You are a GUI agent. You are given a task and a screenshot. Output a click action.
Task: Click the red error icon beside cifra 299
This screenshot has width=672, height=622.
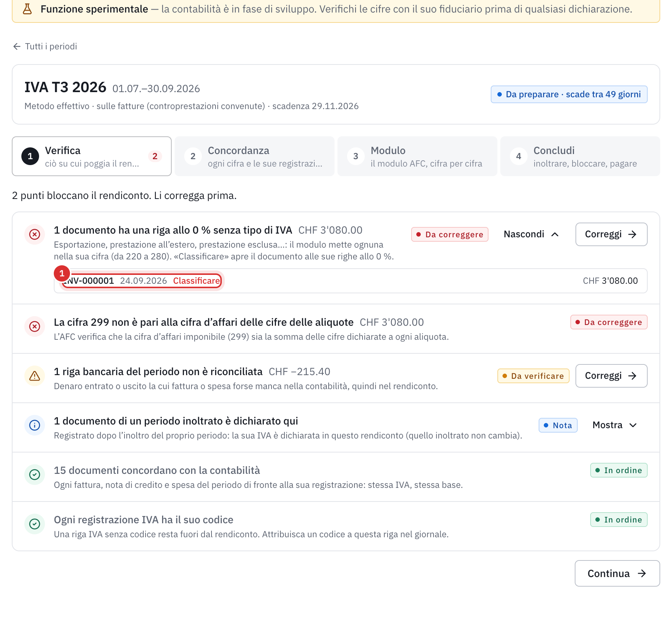coord(35,326)
